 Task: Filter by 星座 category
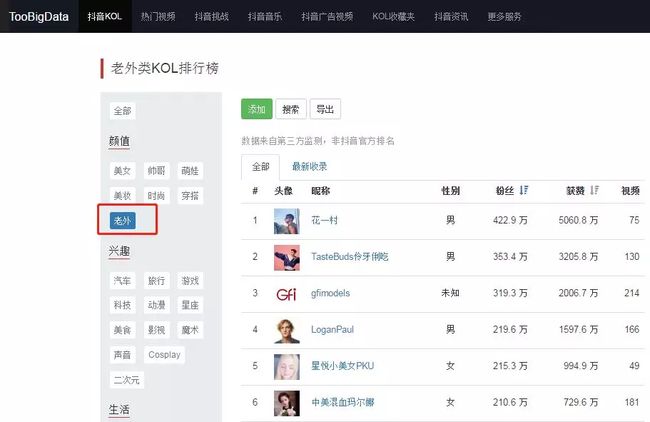[x=190, y=305]
